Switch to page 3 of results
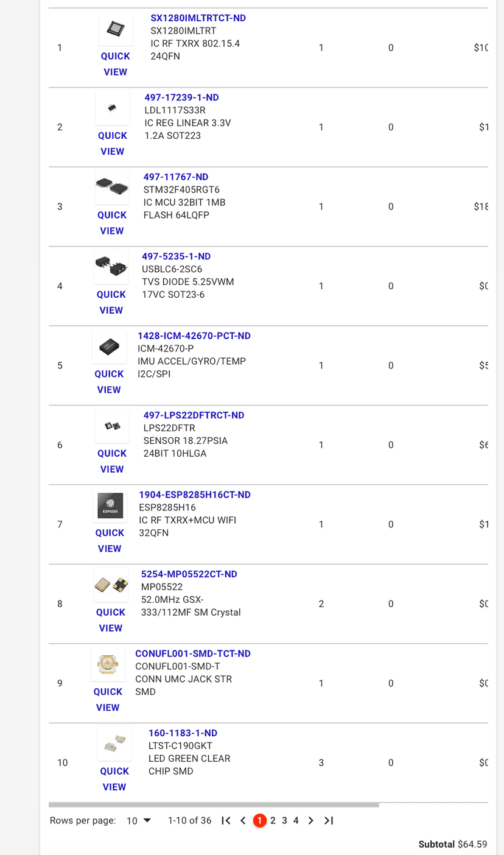The height and width of the screenshot is (855, 504). 284,820
